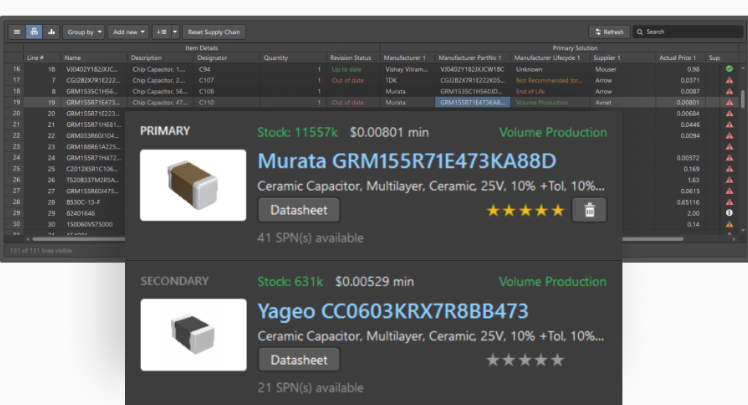Click in the Search field
The width and height of the screenshot is (748, 405).
pyautogui.click(x=688, y=32)
